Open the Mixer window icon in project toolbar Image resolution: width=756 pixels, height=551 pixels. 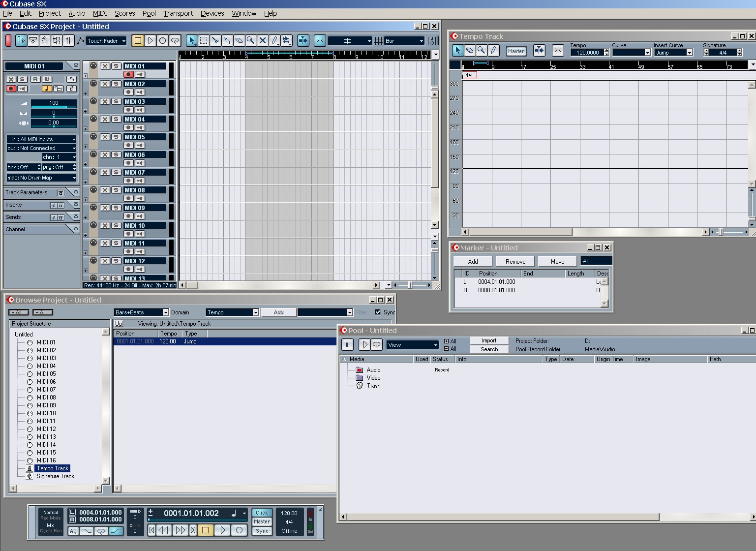coord(68,41)
